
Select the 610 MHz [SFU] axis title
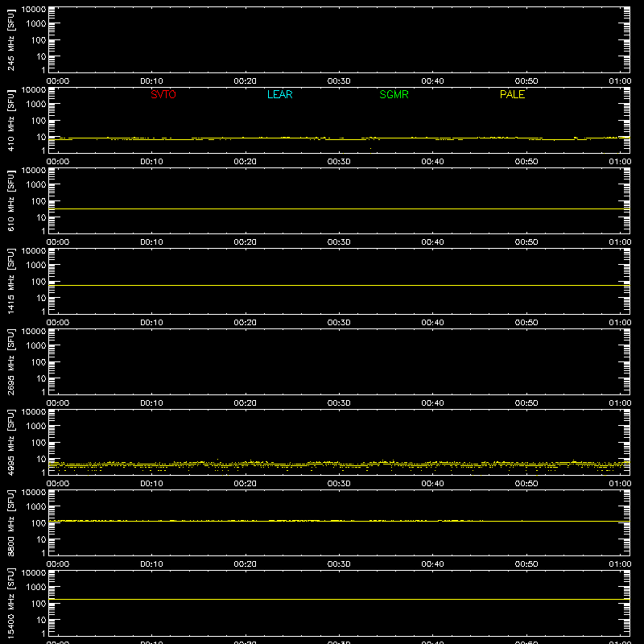10,200
